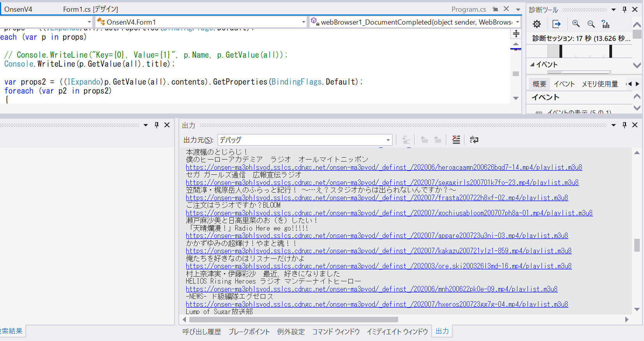Clear all output text
Image resolution: width=644 pixels, height=341 pixels.
click(456, 140)
